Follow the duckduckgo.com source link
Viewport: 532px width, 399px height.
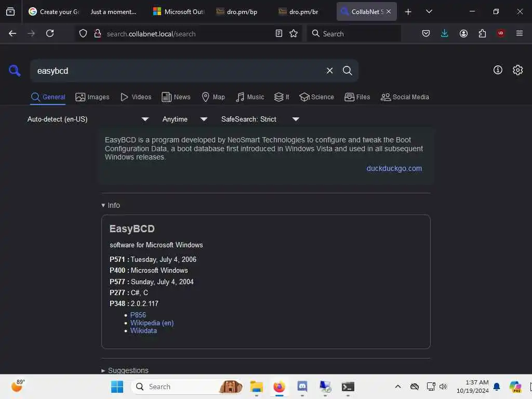(394, 168)
